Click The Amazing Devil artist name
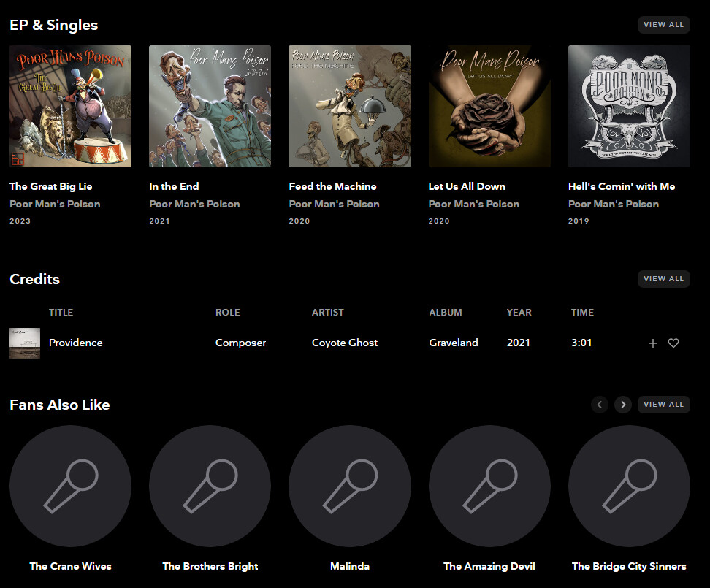This screenshot has height=588, width=710. (x=489, y=566)
